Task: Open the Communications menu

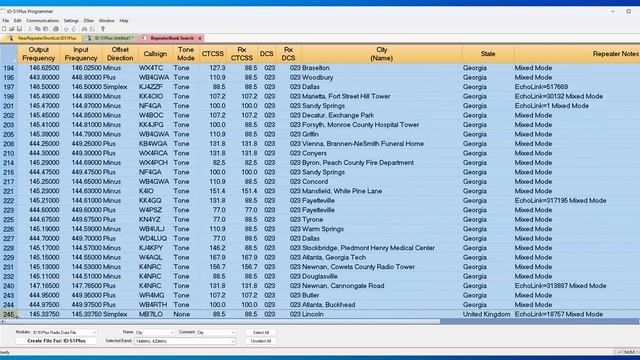Action: [42, 20]
